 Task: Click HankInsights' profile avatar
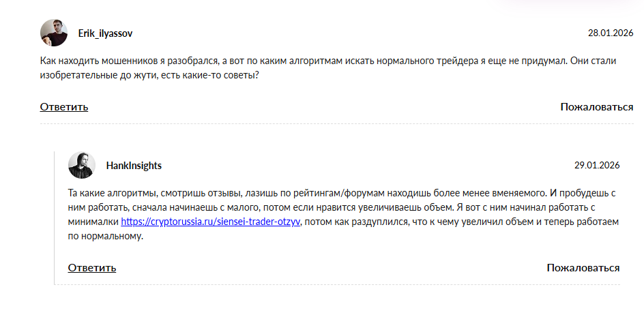click(82, 165)
